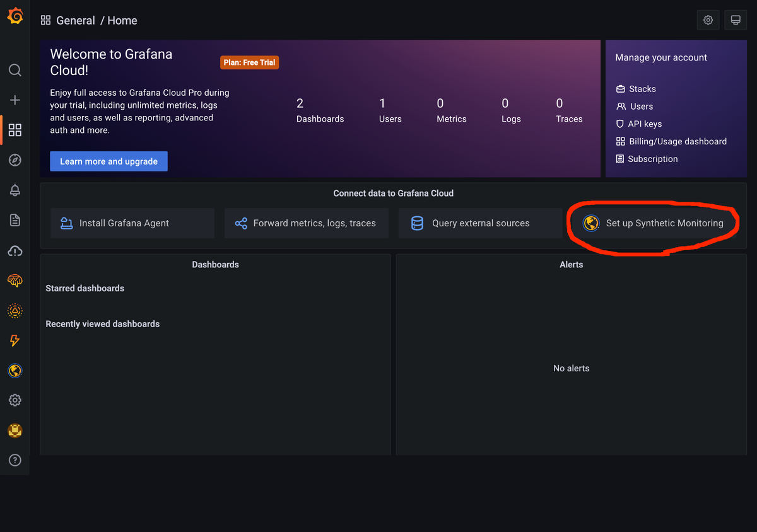The width and height of the screenshot is (757, 532).
Task: Open dashboard settings gear at top right
Action: [708, 20]
